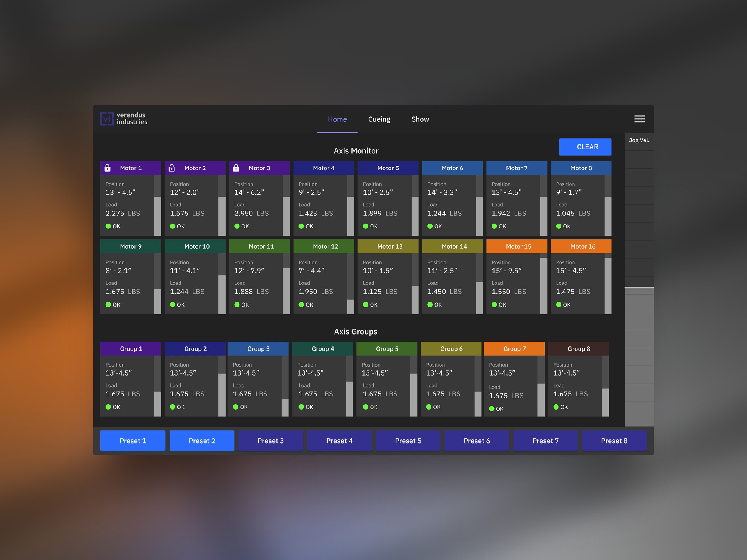Select the Group 3 card header
The width and height of the screenshot is (747, 560).
point(258,348)
